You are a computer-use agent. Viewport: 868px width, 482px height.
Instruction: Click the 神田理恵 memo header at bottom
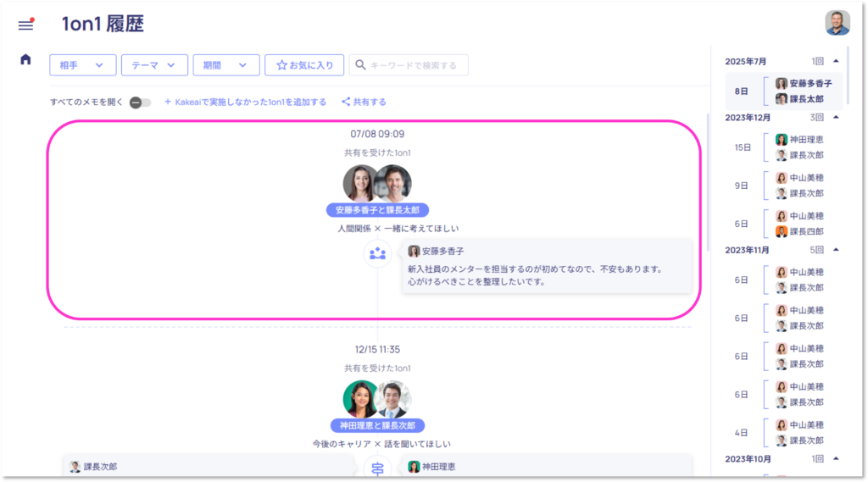pos(431,467)
